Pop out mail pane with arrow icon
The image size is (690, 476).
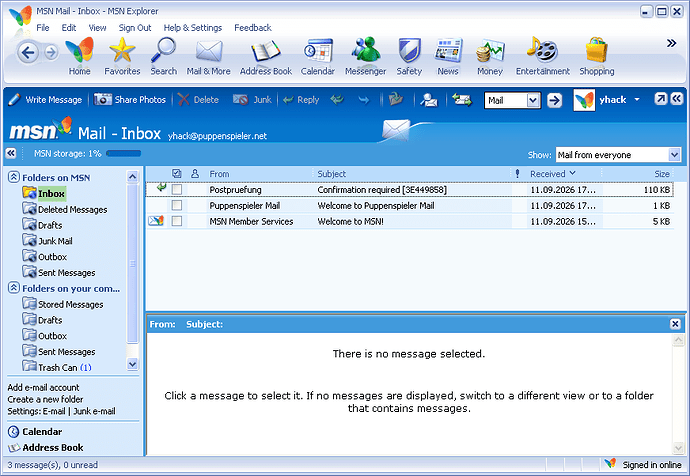tap(660, 99)
